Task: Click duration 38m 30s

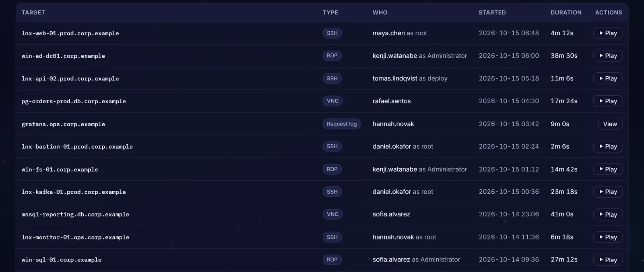Action: click(x=564, y=55)
